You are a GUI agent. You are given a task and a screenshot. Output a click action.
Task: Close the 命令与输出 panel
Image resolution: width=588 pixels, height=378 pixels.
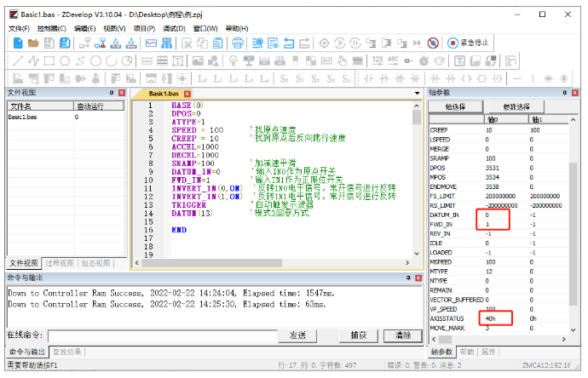pos(418,278)
